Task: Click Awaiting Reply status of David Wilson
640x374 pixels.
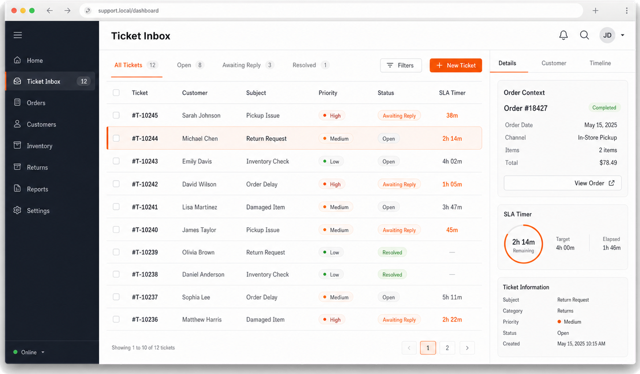Action: [399, 184]
